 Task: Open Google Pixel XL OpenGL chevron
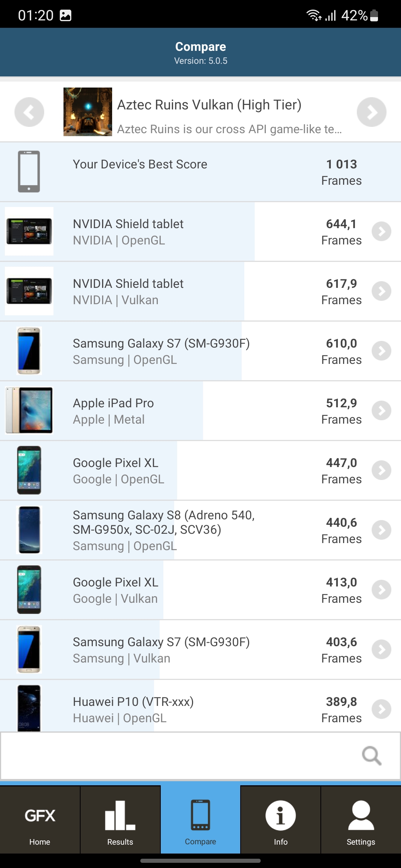coord(382,471)
